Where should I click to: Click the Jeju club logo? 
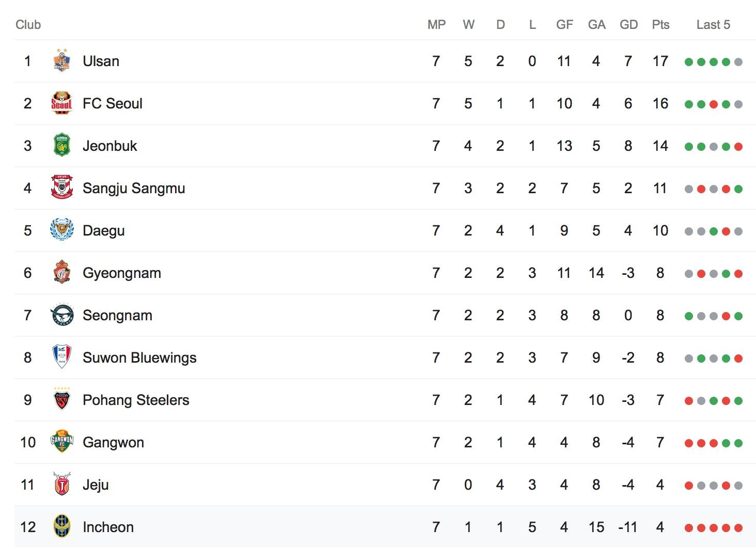click(62, 484)
